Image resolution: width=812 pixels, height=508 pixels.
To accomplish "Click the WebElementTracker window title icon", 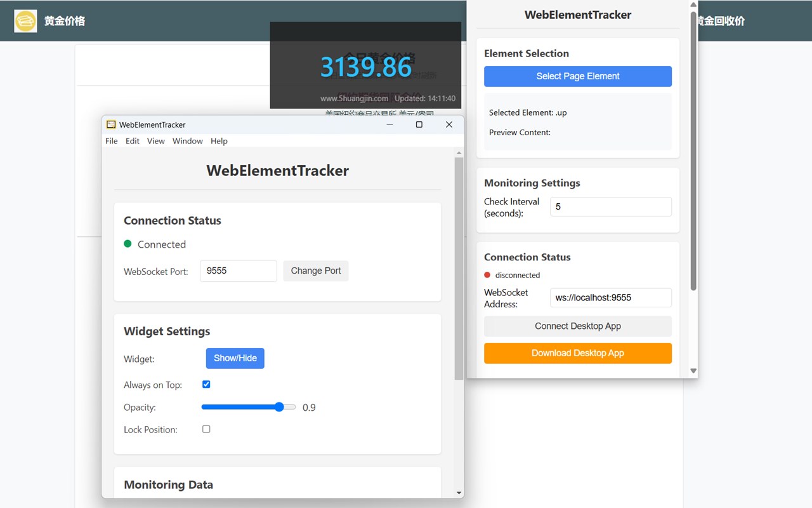I will (111, 124).
